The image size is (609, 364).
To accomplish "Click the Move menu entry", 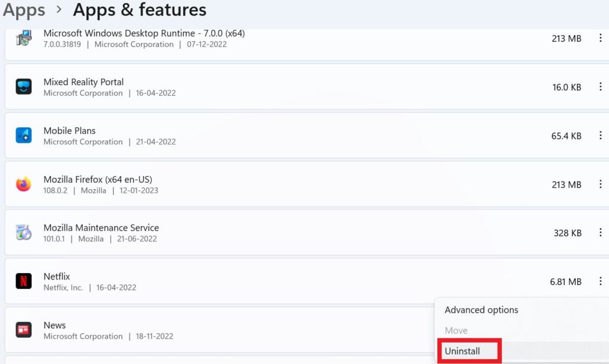I will coord(456,330).
